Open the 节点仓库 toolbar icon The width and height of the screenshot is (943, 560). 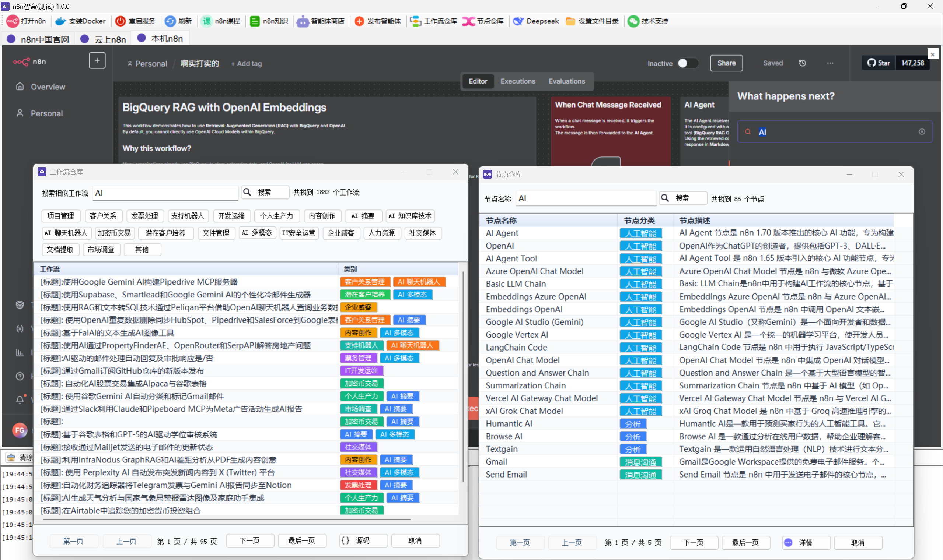(469, 21)
